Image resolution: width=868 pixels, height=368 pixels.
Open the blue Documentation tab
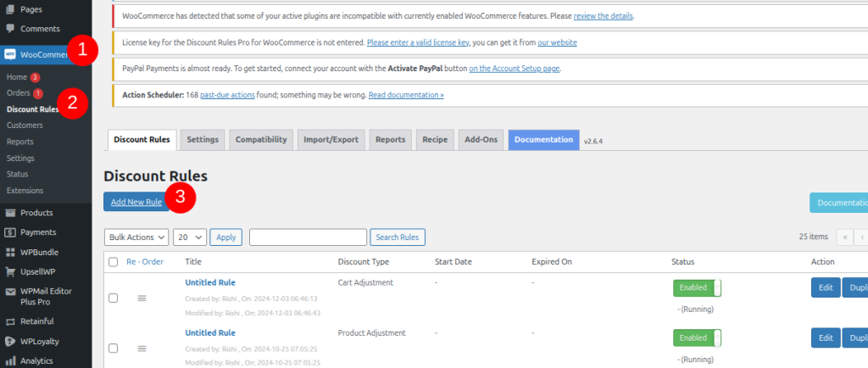coord(543,140)
